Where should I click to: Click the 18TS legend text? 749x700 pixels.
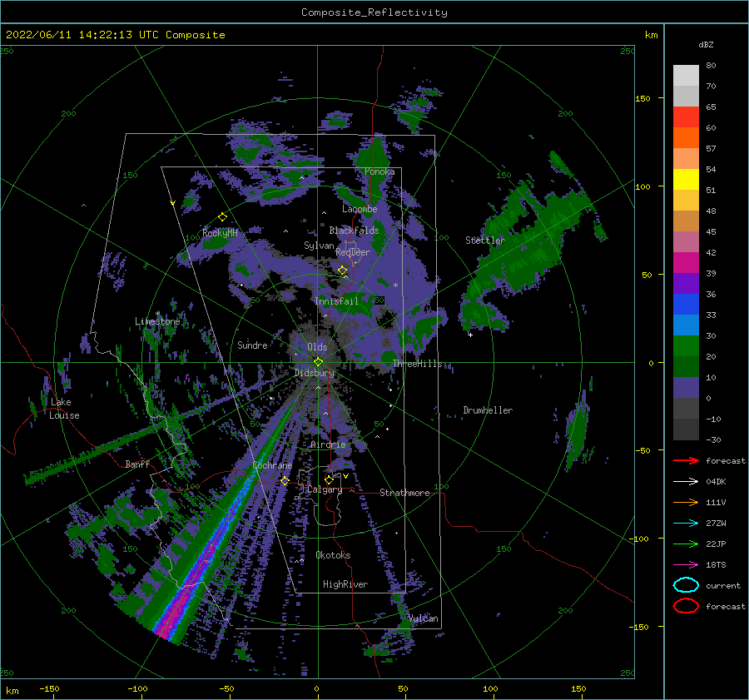pos(716,565)
